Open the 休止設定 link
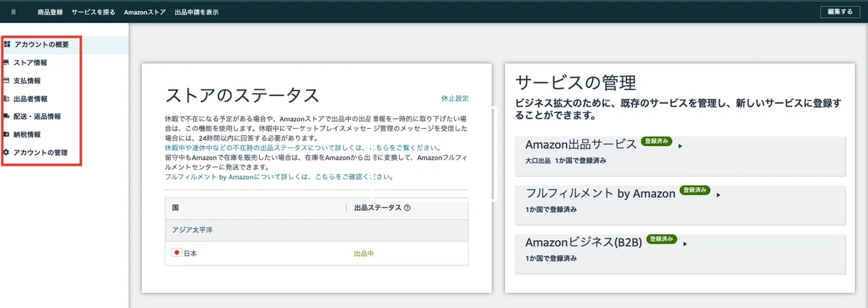 (x=455, y=98)
